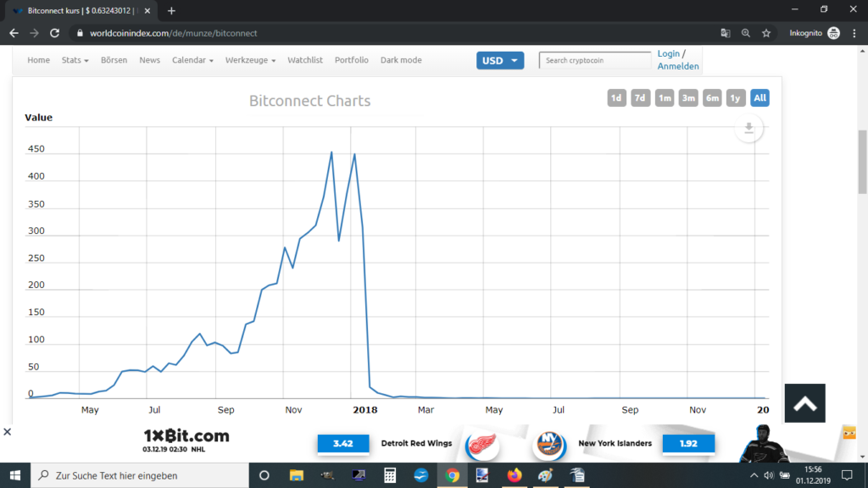Expand the Stats dropdown menu
This screenshot has height=488, width=868.
pos(75,60)
